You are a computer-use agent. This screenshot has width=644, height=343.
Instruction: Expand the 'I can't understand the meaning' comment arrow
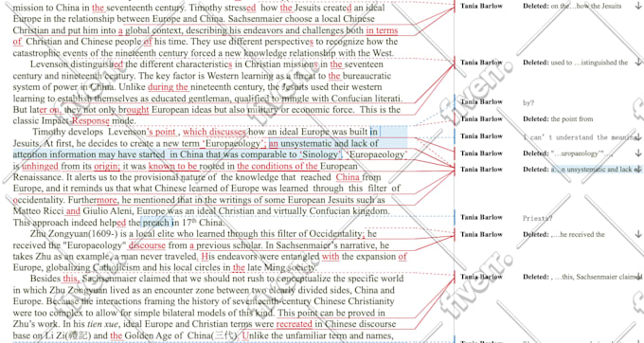tap(637, 137)
